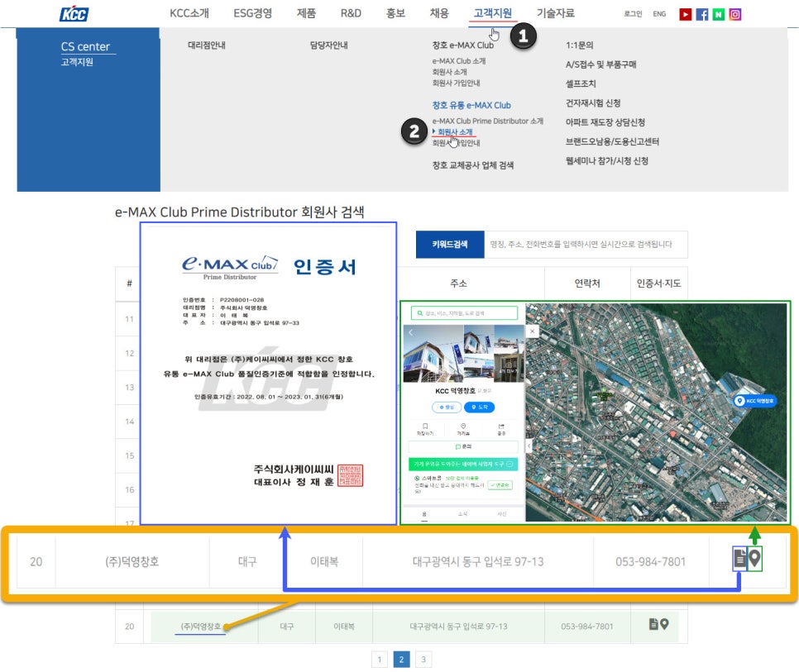Screen dimensions: 799x672
Task: Open the 채용 menu
Action: tap(439, 13)
